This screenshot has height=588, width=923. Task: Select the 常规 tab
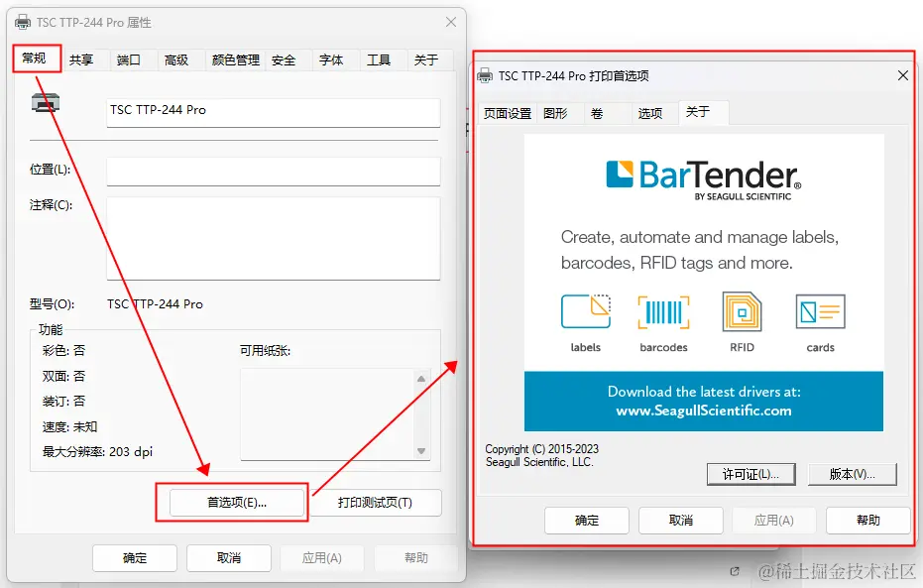34,59
